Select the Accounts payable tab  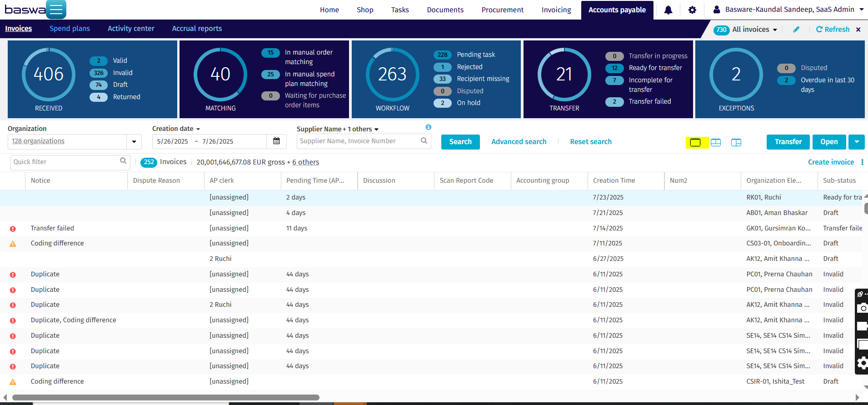tap(617, 10)
